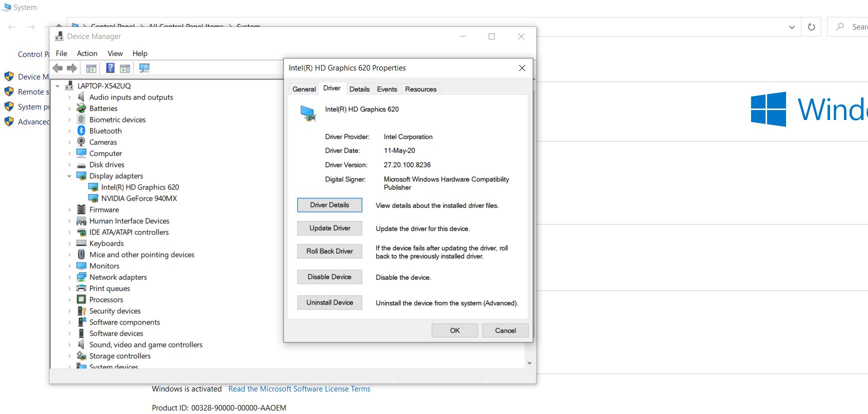Expand the Audio inputs and outputs node
Image resolution: width=868 pixels, height=414 pixels.
tap(69, 97)
